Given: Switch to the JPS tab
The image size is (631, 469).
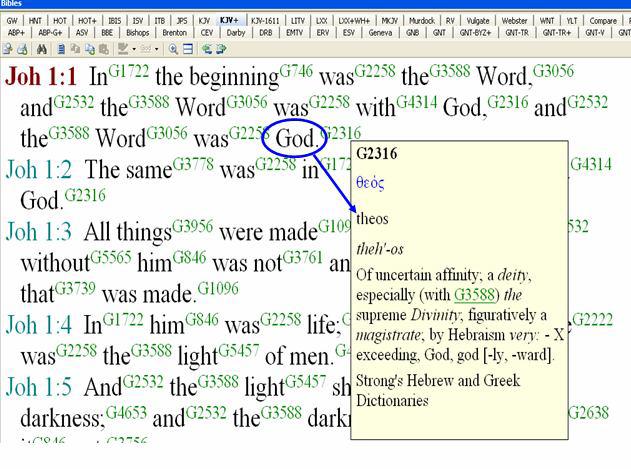Looking at the screenshot, I should pos(182,21).
